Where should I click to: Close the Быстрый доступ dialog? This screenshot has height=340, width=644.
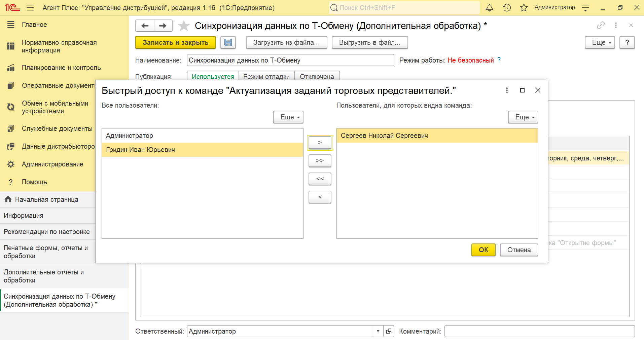click(x=538, y=90)
